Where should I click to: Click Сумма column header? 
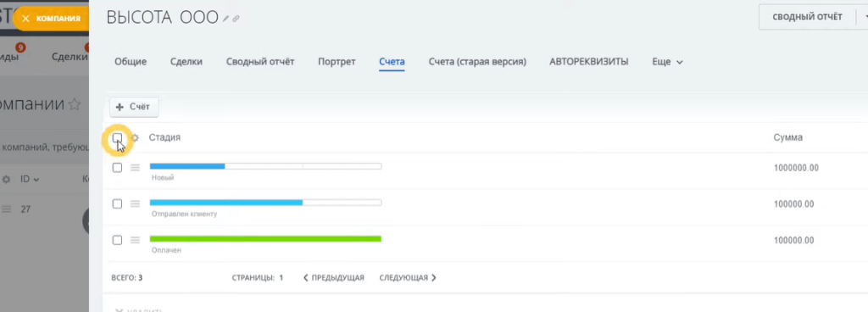[787, 137]
